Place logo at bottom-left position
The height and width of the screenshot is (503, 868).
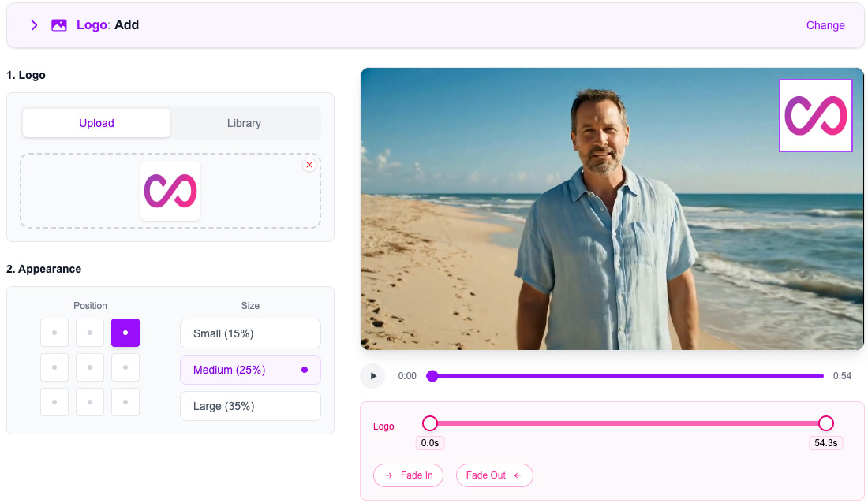pyautogui.click(x=54, y=402)
